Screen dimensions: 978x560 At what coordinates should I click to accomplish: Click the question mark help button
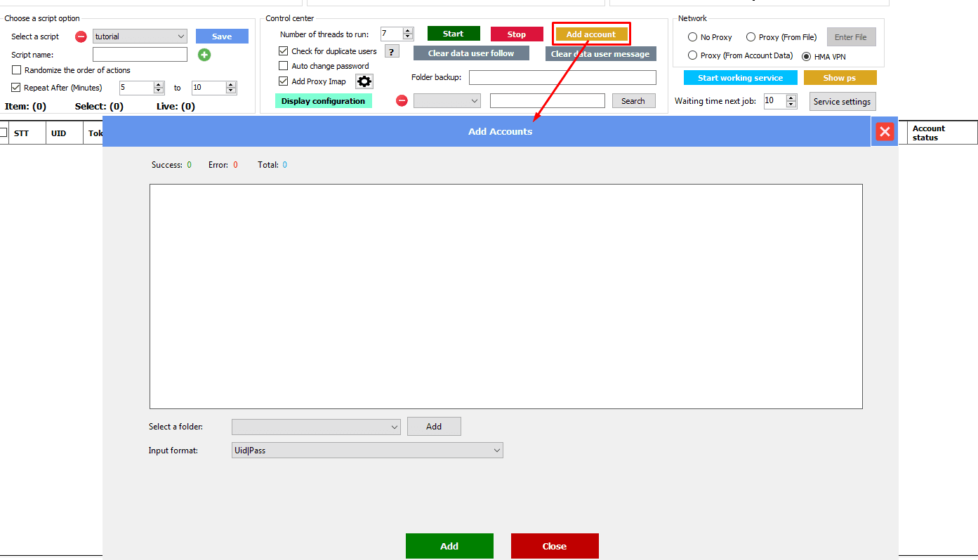[392, 51]
